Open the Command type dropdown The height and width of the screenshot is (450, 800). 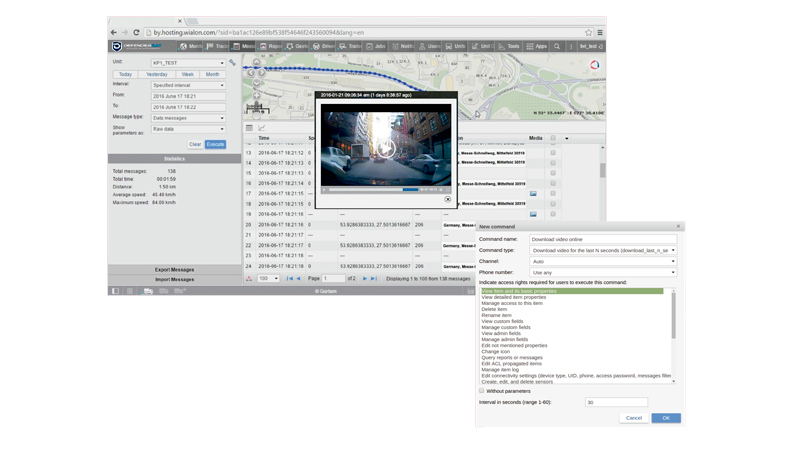pyautogui.click(x=603, y=250)
